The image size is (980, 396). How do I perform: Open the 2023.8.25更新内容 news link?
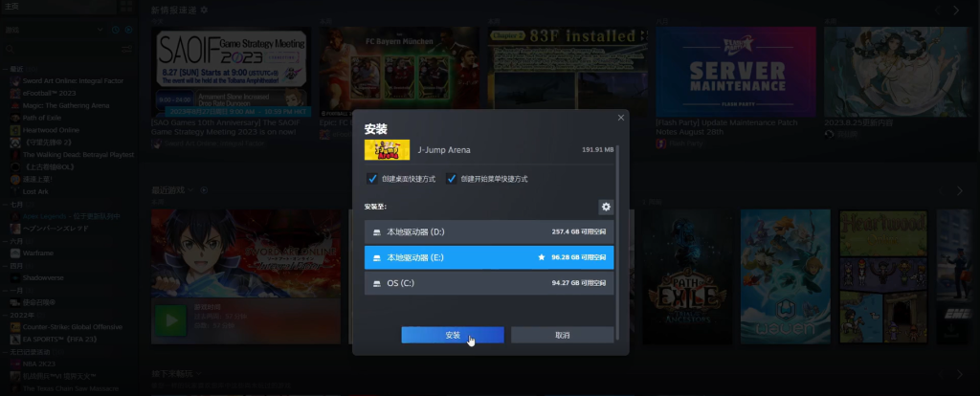(858, 123)
